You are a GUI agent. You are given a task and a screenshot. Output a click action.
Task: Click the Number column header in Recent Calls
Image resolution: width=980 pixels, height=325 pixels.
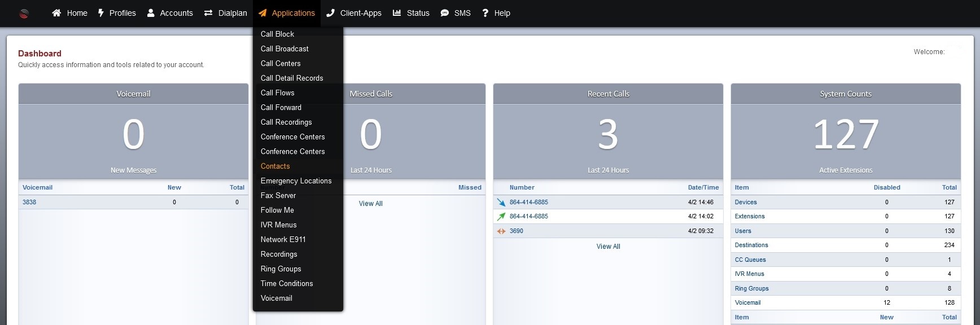click(x=522, y=187)
